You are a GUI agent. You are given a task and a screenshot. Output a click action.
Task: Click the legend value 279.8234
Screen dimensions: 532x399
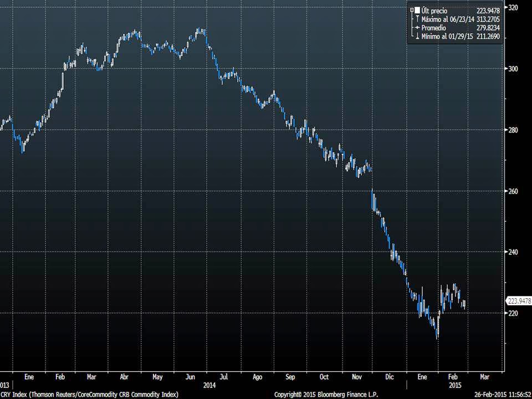[488, 28]
